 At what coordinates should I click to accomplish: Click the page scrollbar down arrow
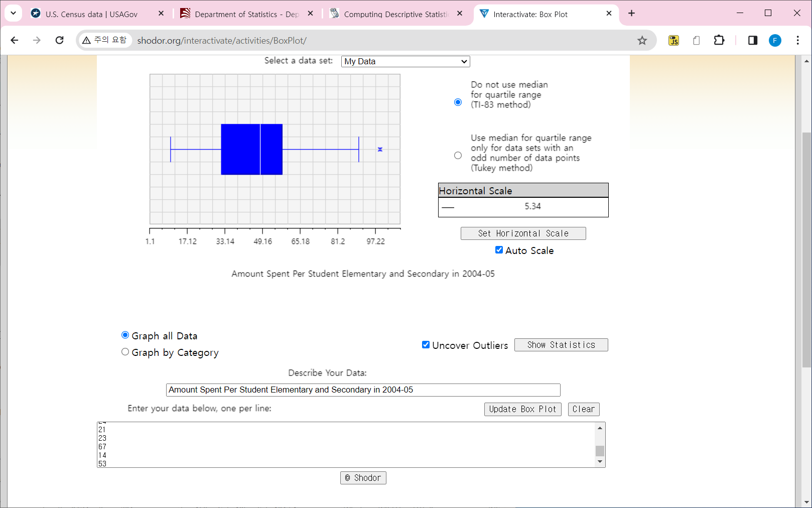[806, 502]
